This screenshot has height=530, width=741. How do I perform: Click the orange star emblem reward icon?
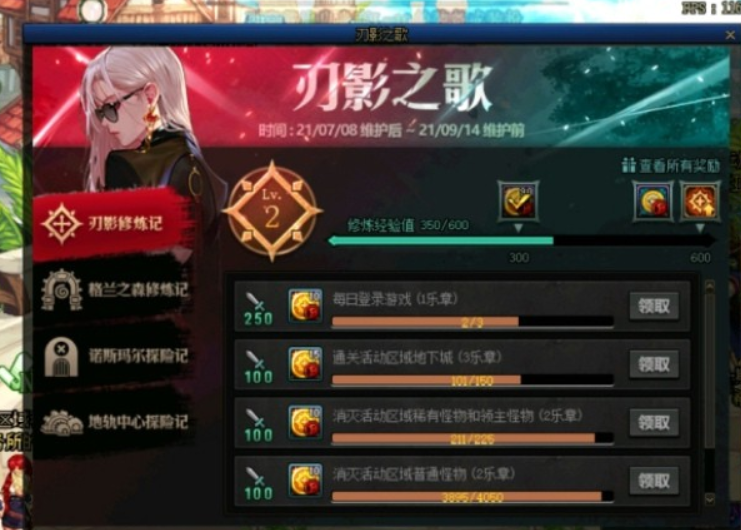(x=700, y=202)
